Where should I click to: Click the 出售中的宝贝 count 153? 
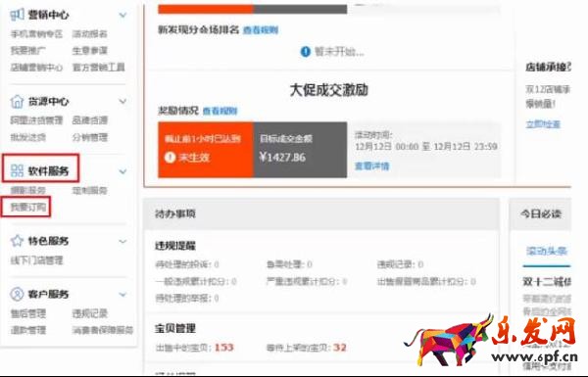click(223, 348)
